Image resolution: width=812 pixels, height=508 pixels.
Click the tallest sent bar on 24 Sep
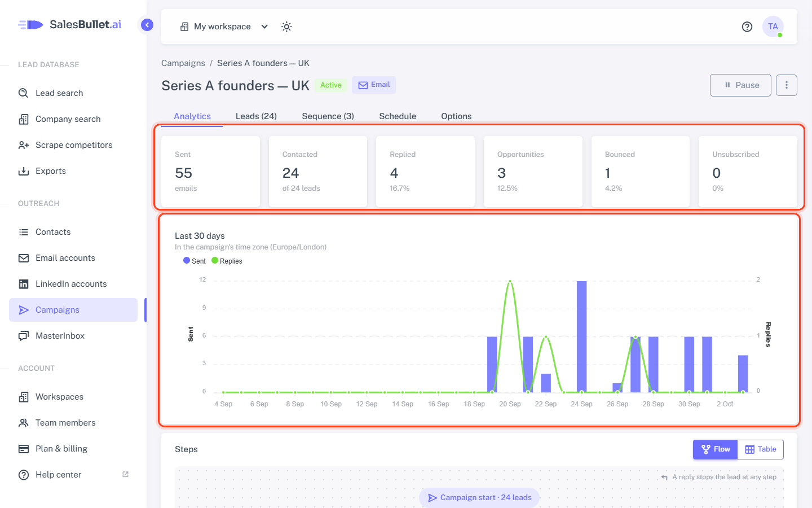(x=582, y=336)
